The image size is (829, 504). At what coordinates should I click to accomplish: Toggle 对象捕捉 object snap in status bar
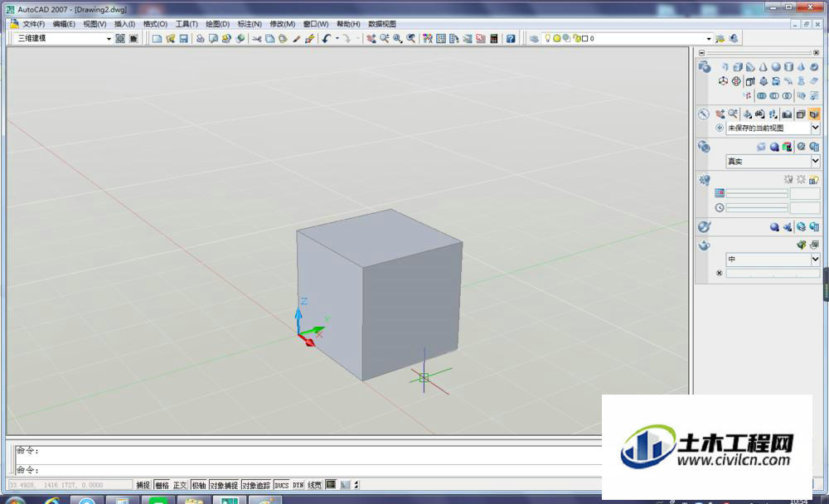point(224,485)
